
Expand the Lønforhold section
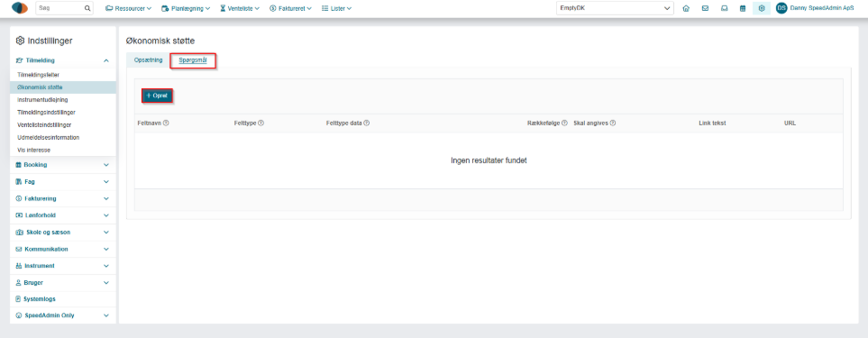tap(62, 215)
